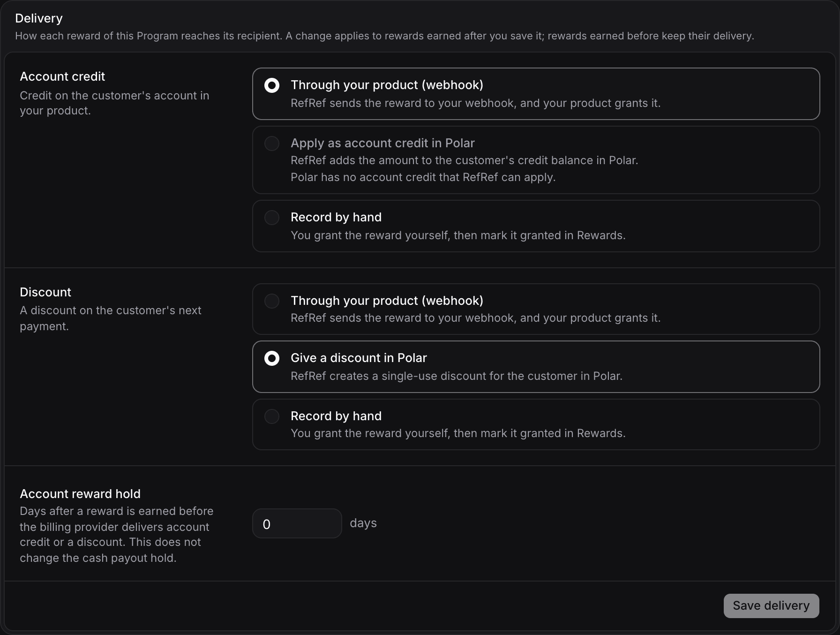Click 'RefRef creates a single-use discount' description
This screenshot has height=635, width=840.
pyautogui.click(x=457, y=376)
